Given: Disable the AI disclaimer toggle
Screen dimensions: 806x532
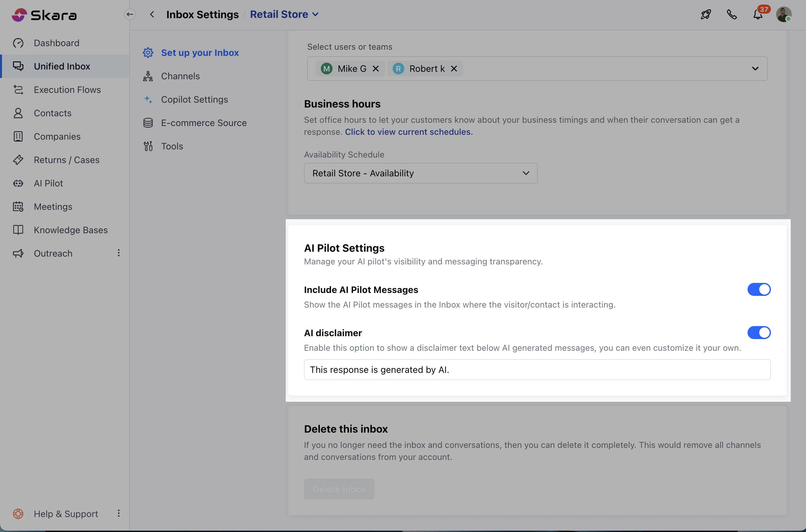Looking at the screenshot, I should (x=759, y=333).
